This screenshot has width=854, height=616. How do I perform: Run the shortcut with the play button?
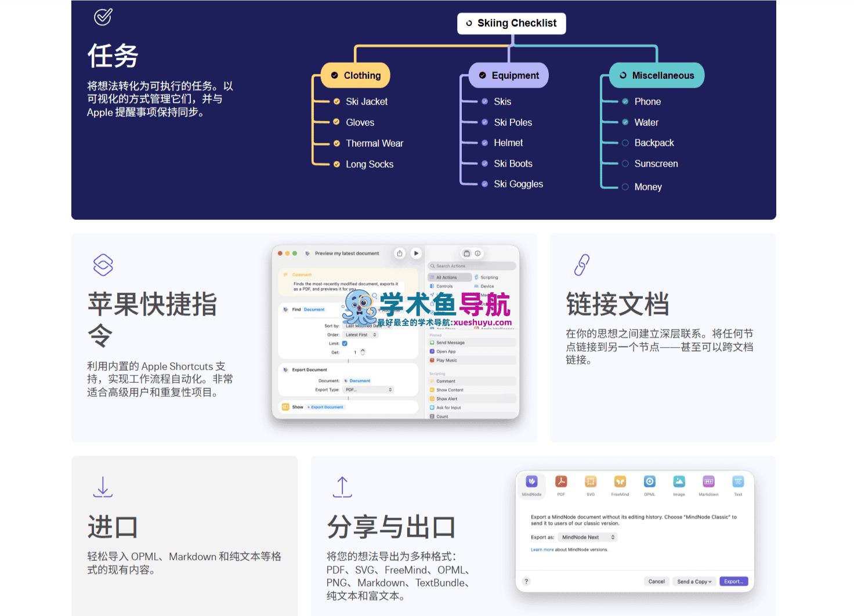coord(416,253)
